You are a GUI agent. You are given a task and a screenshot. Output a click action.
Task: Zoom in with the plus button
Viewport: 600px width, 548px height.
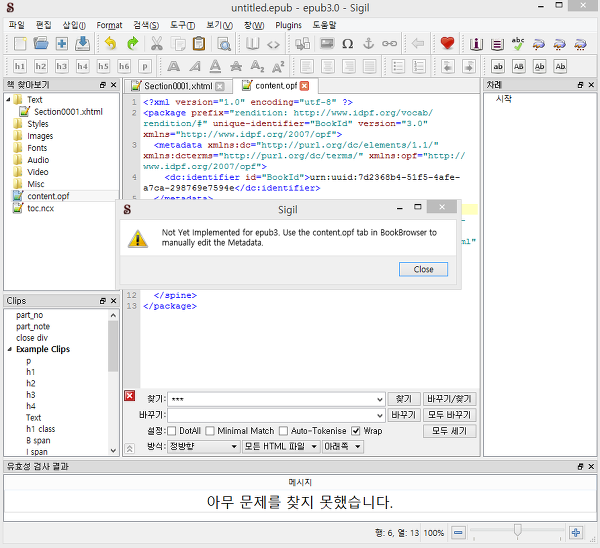(576, 532)
